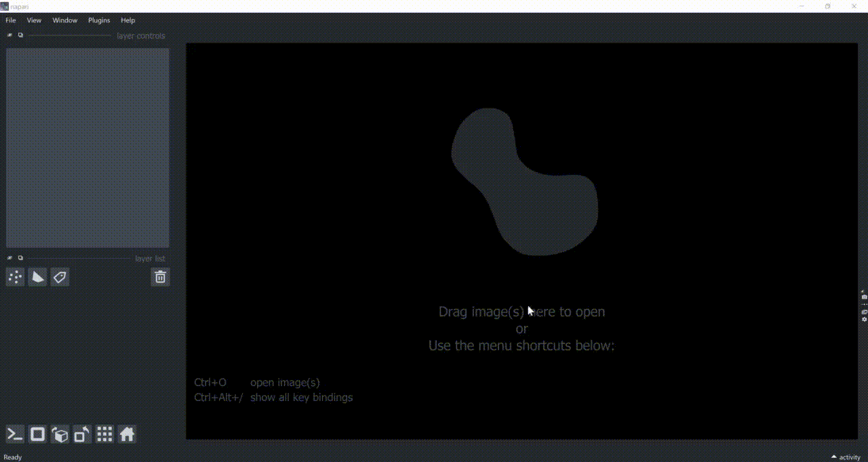This screenshot has height=462, width=868.
Task: Hide the layer list dock panel
Action: (x=9, y=257)
